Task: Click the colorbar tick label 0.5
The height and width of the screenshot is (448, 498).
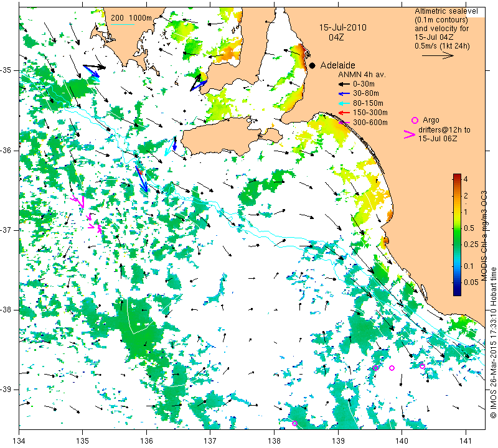Action: [469, 228]
